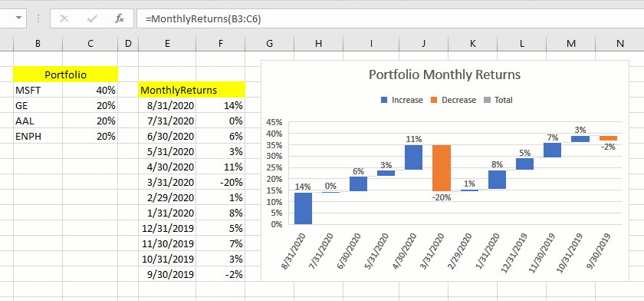The height and width of the screenshot is (301, 644).
Task: Open Insert Function with the fx icon
Action: coord(120,18)
